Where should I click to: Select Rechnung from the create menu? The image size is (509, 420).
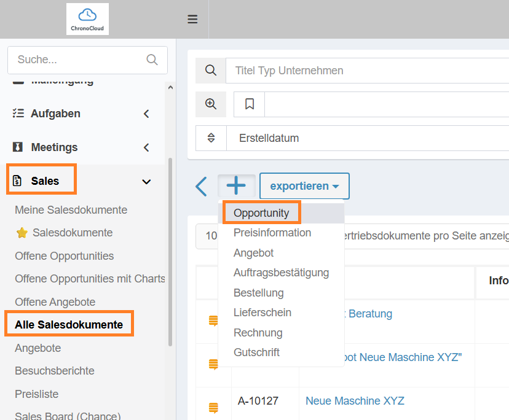[258, 333]
